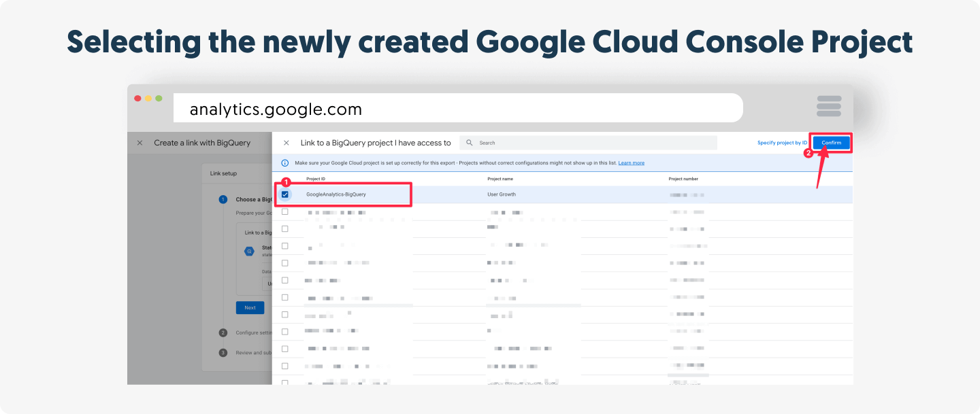
Task: Click into the project Search field
Action: (592, 143)
